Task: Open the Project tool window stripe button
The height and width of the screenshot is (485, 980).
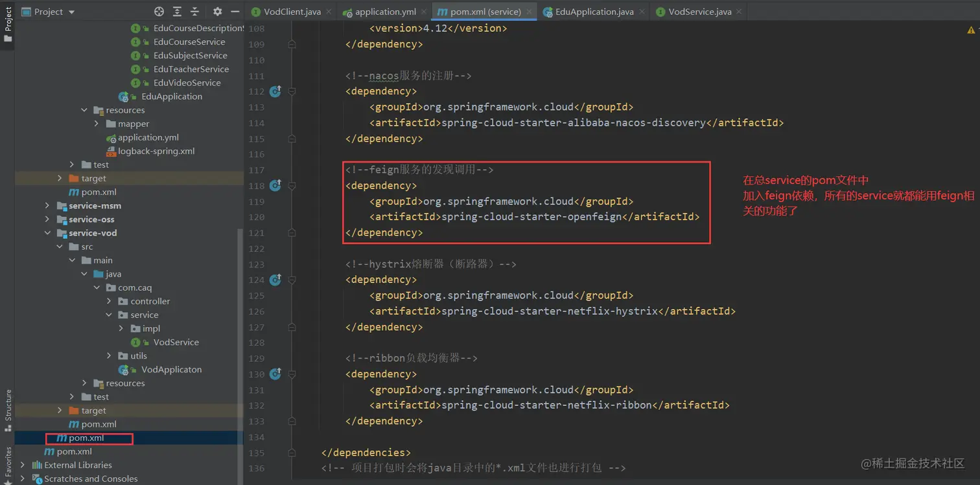Action: point(8,24)
